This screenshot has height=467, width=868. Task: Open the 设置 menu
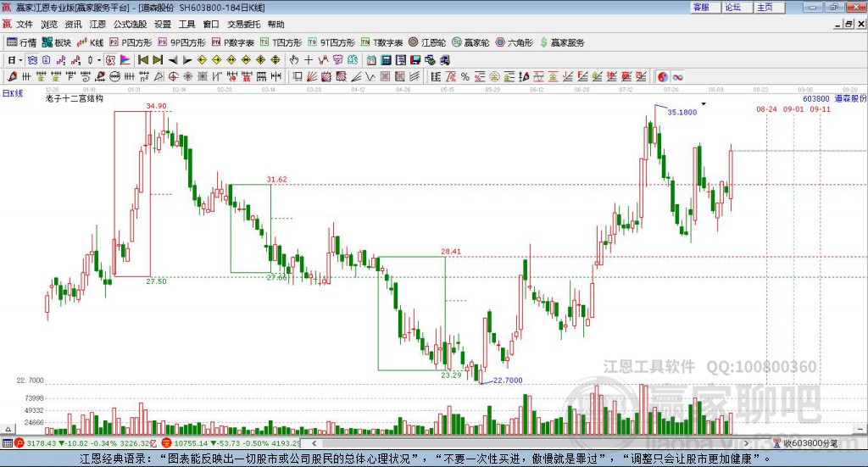pyautogui.click(x=163, y=25)
